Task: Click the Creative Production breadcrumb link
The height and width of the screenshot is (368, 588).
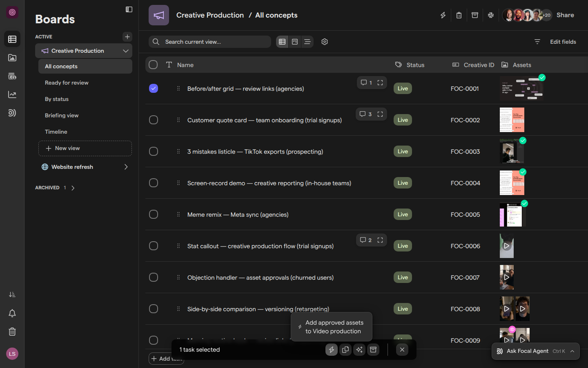Action: [x=210, y=15]
